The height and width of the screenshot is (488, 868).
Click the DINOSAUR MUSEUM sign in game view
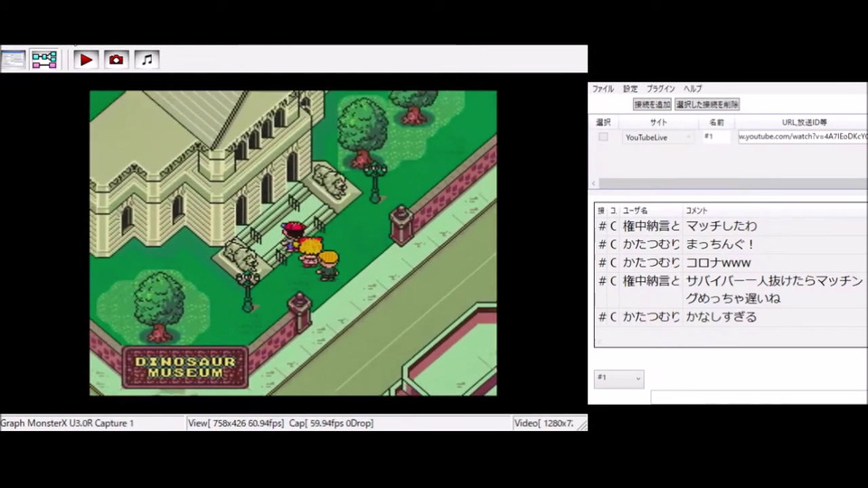[x=185, y=368]
